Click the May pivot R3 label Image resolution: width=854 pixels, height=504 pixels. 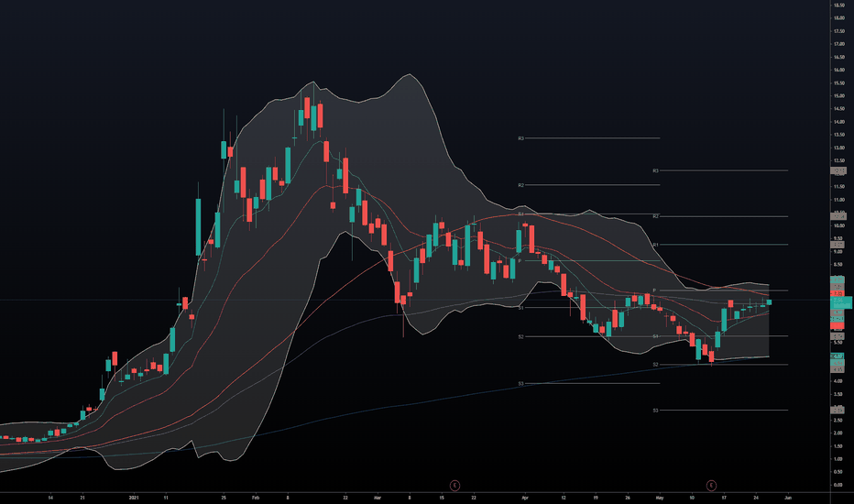(656, 170)
